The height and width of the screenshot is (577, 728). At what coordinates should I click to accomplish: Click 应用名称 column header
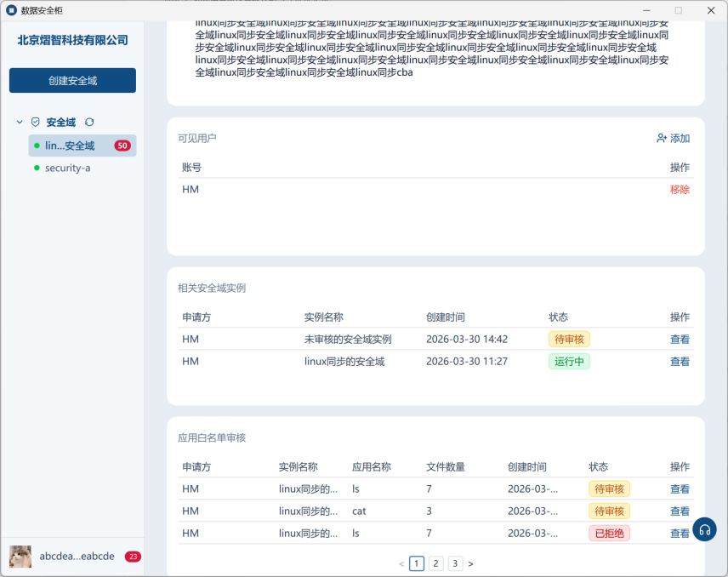[x=372, y=467]
